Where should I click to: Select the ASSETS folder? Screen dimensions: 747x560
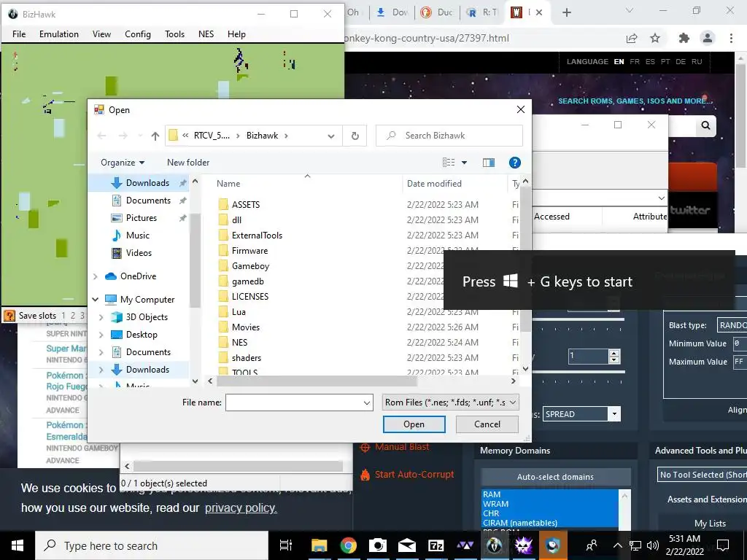pos(246,205)
